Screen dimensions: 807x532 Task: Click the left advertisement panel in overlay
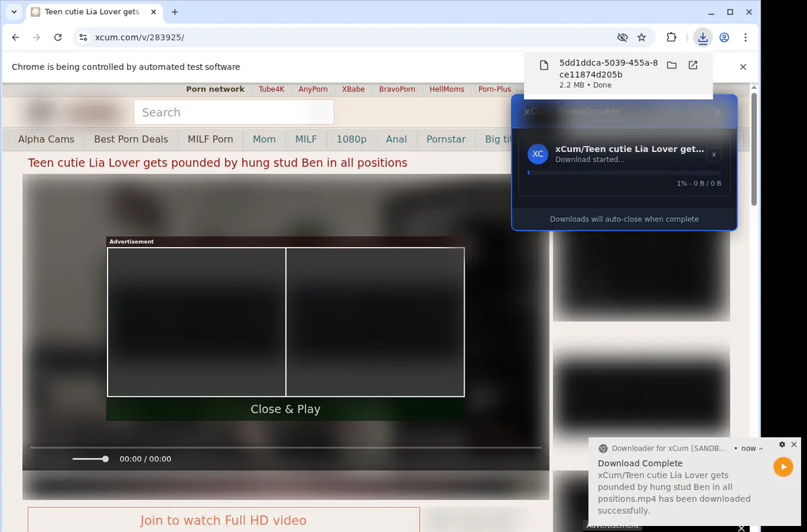click(x=196, y=322)
